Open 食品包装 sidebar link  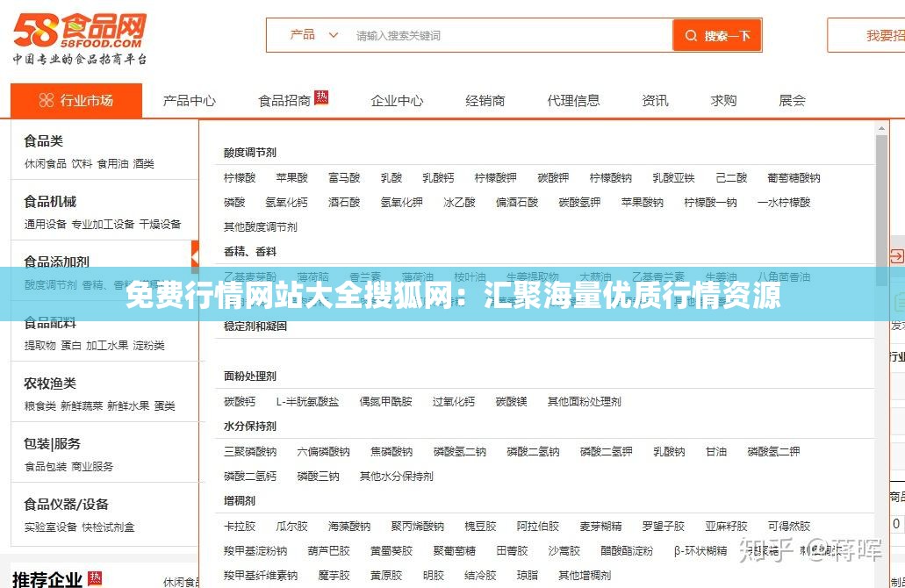pyautogui.click(x=45, y=466)
